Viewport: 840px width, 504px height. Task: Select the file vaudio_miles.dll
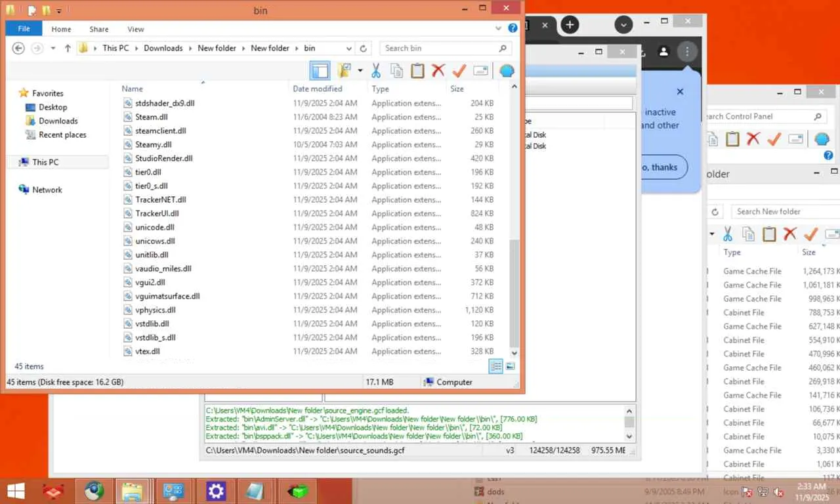[163, 268]
